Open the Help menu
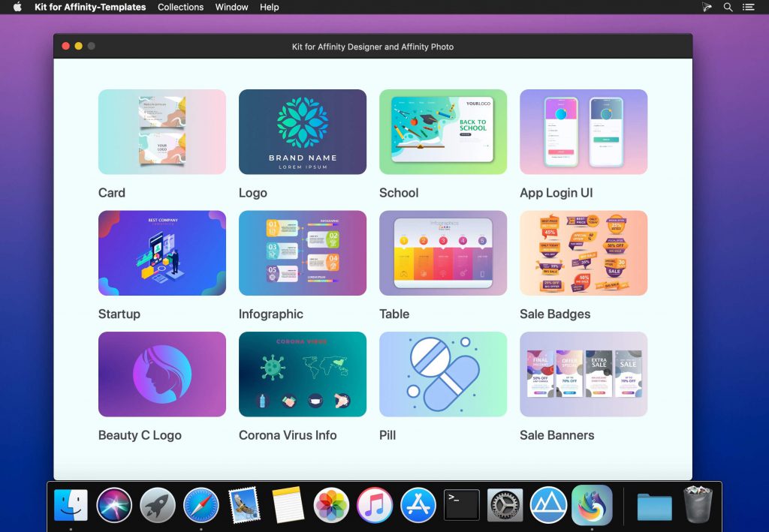 [270, 7]
